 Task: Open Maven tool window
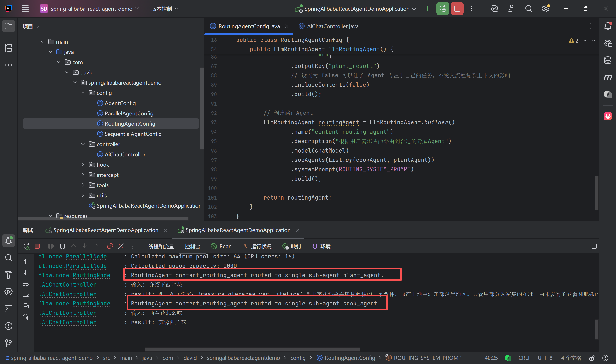click(608, 77)
